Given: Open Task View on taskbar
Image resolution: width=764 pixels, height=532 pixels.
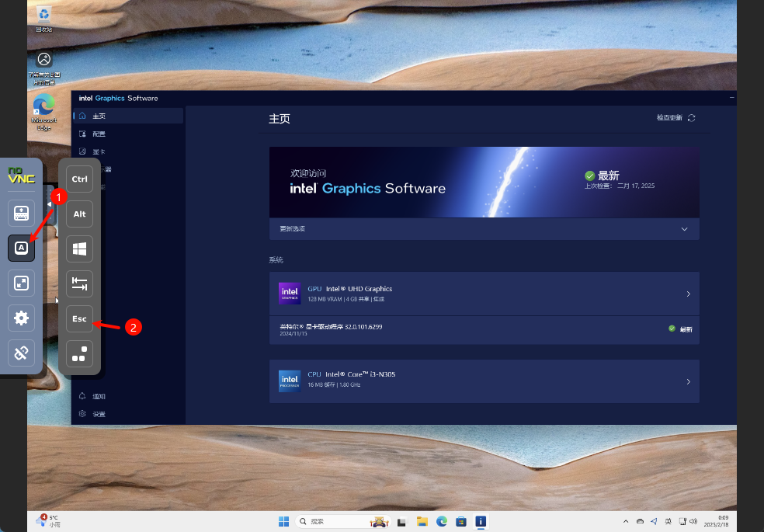Looking at the screenshot, I should click(402, 522).
